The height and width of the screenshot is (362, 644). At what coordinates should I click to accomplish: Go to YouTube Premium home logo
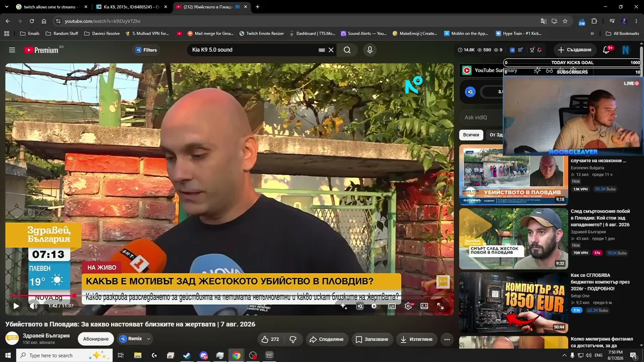(x=41, y=50)
